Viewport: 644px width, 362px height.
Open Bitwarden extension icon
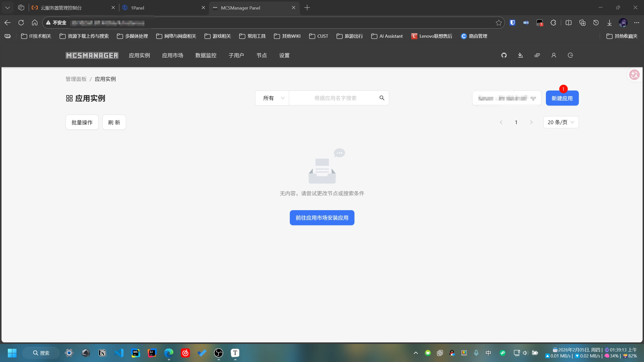point(512,23)
